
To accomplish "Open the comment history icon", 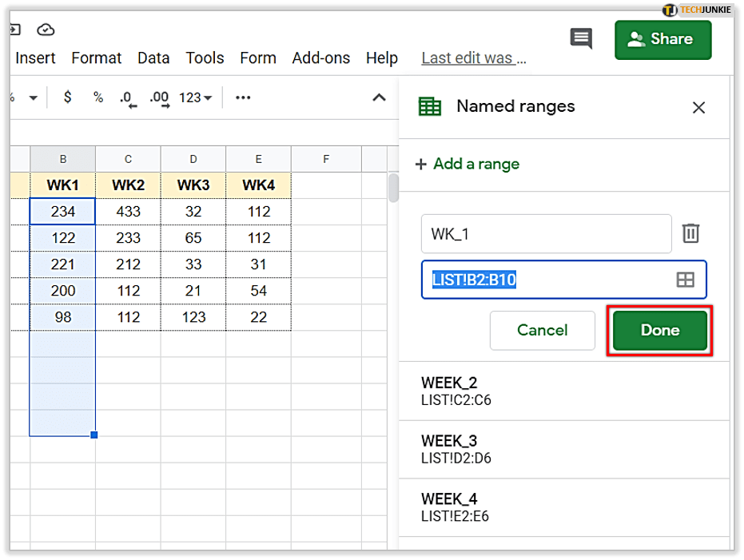I will tap(581, 38).
